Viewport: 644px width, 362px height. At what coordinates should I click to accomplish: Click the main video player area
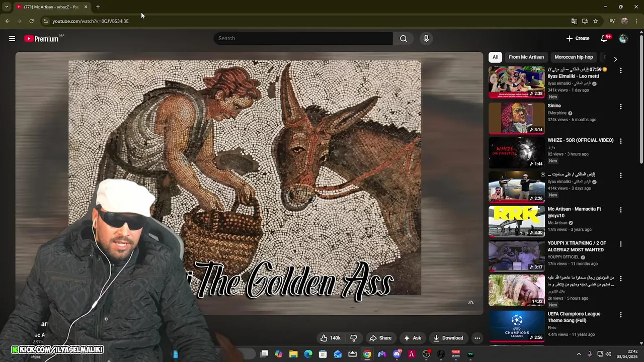coord(249,184)
